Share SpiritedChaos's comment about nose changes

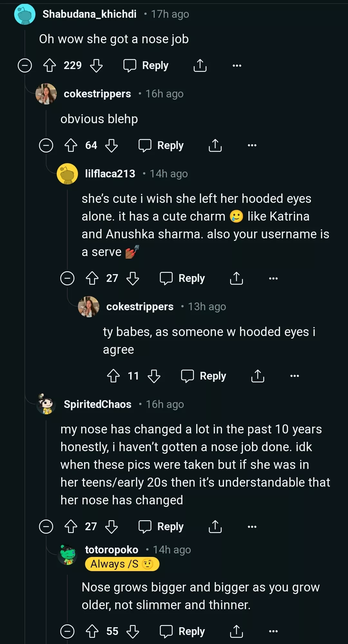(215, 527)
